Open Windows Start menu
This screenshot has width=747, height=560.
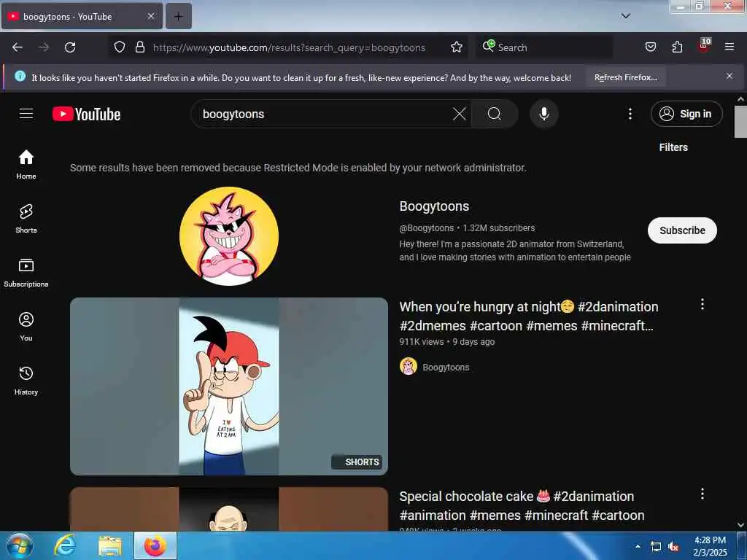(x=20, y=545)
